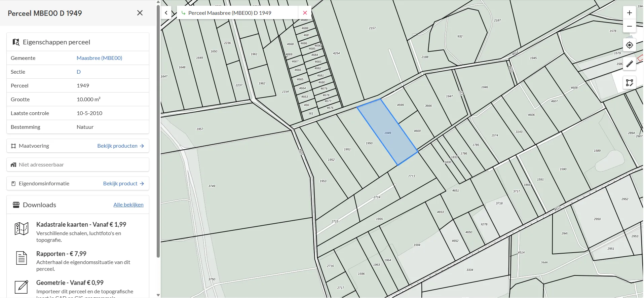Zoom out on the map
The height and width of the screenshot is (298, 644).
tap(630, 26)
